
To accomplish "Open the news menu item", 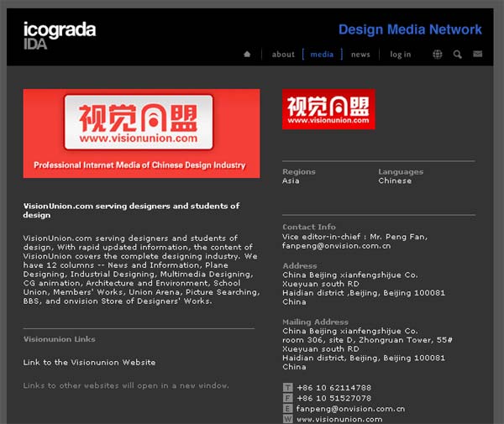I will pos(360,55).
